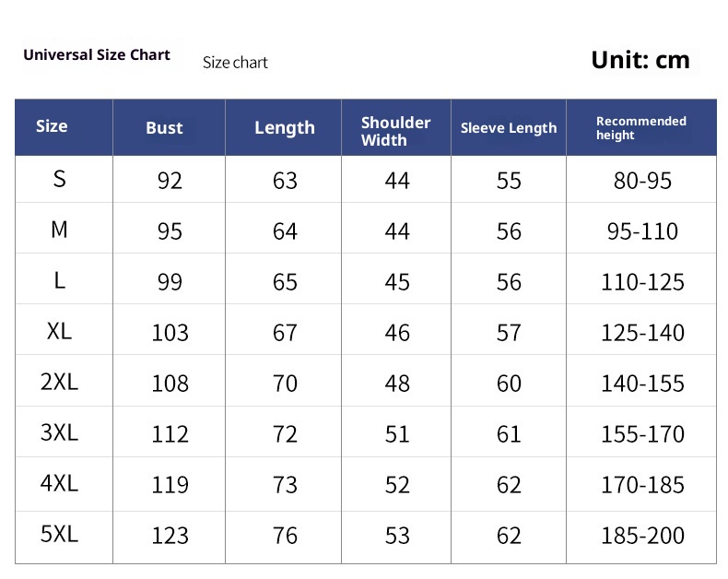Click the Length column header

284,128
